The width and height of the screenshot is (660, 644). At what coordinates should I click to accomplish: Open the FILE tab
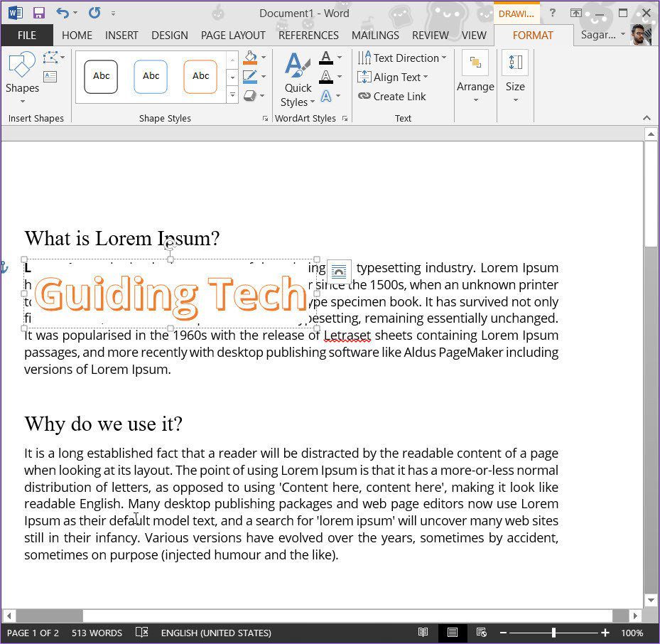27,36
